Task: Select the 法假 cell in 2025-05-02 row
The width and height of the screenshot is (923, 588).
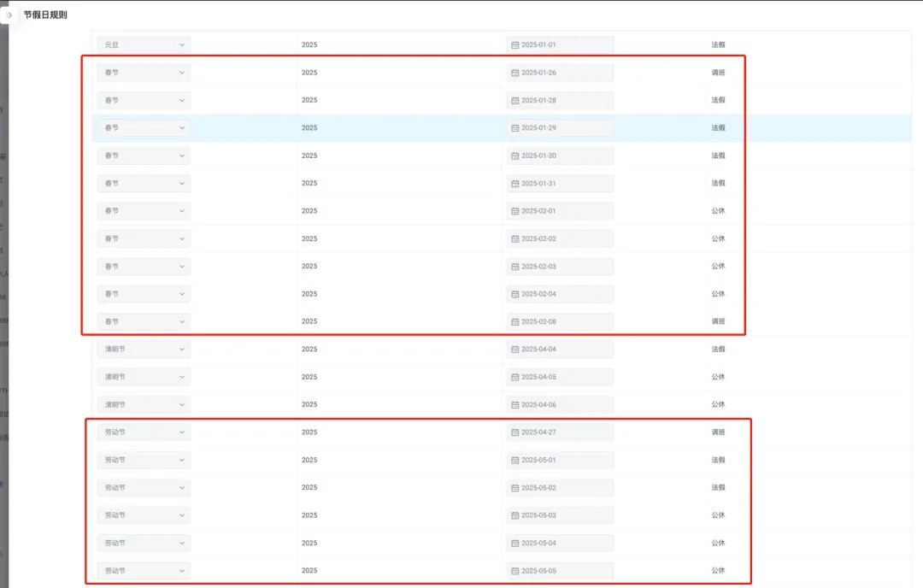Action: pos(718,487)
